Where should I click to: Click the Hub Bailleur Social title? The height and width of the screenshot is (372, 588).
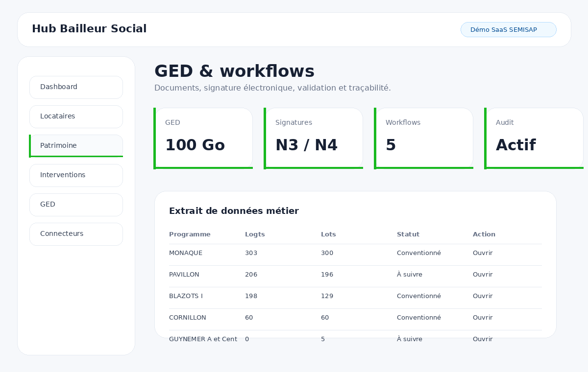(89, 29)
